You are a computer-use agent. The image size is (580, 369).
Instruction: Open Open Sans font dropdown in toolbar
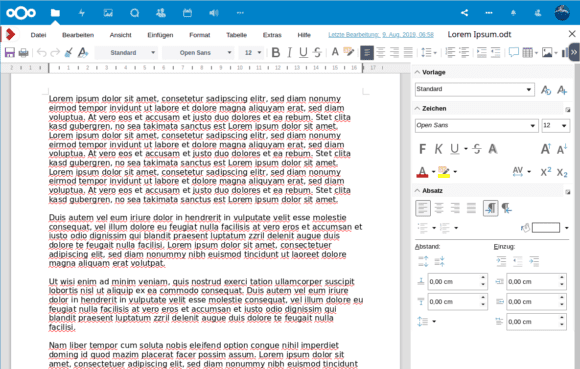point(198,53)
